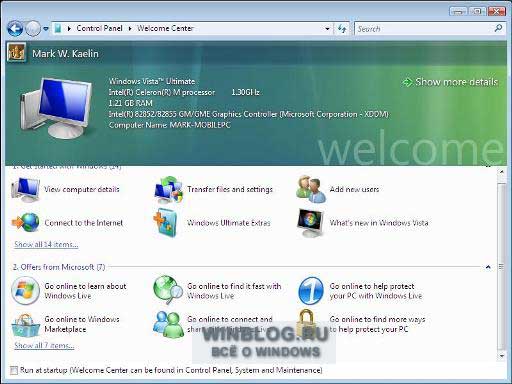This screenshot has width=512, height=384.
Task: Maximize the Welcome Center window
Action: coord(477,11)
